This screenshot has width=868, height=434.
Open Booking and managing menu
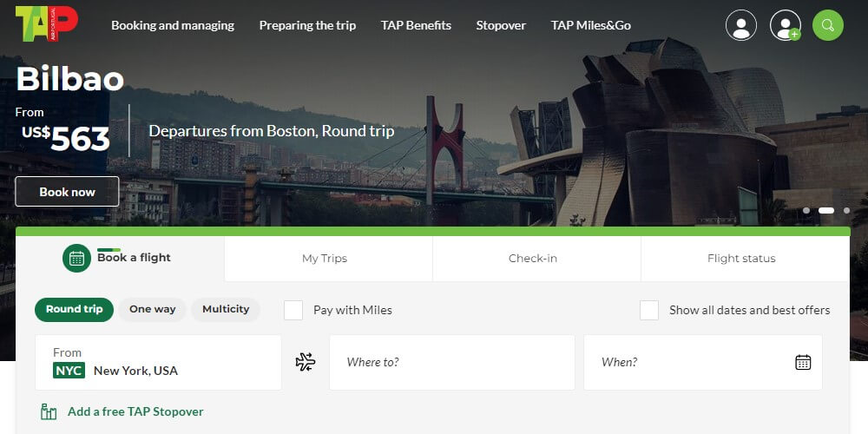click(x=173, y=25)
